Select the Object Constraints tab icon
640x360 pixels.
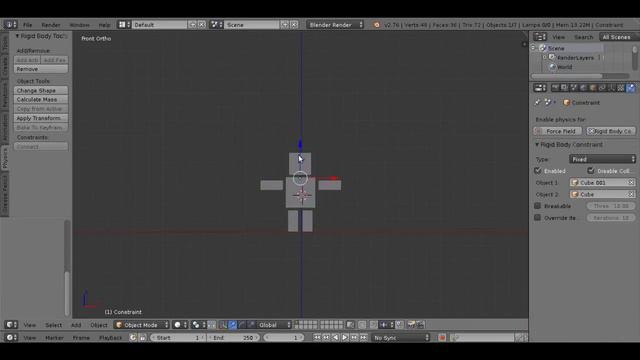pos(602,88)
